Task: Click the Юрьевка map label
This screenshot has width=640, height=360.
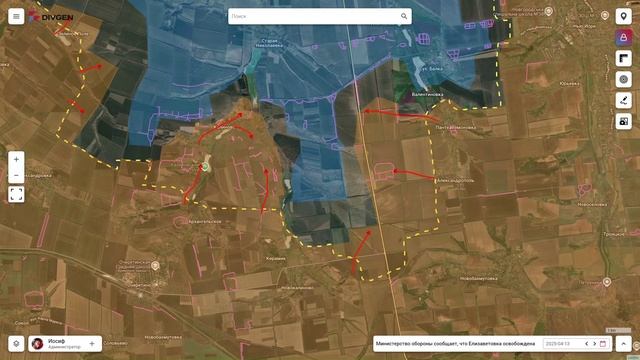Action: tap(569, 84)
